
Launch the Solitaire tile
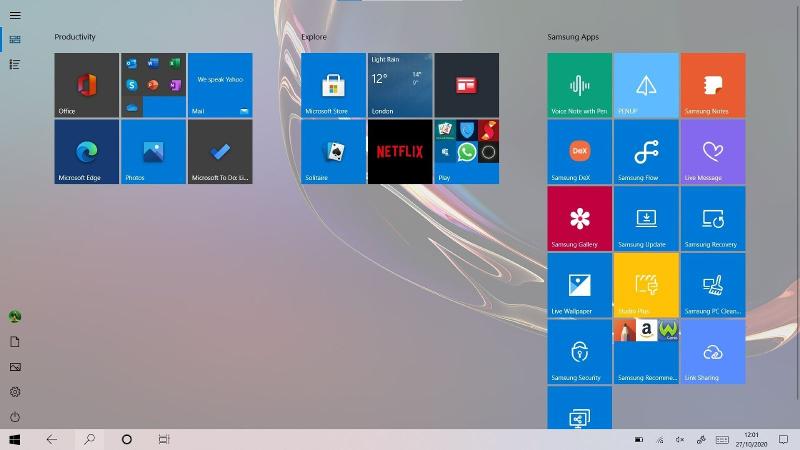point(333,152)
